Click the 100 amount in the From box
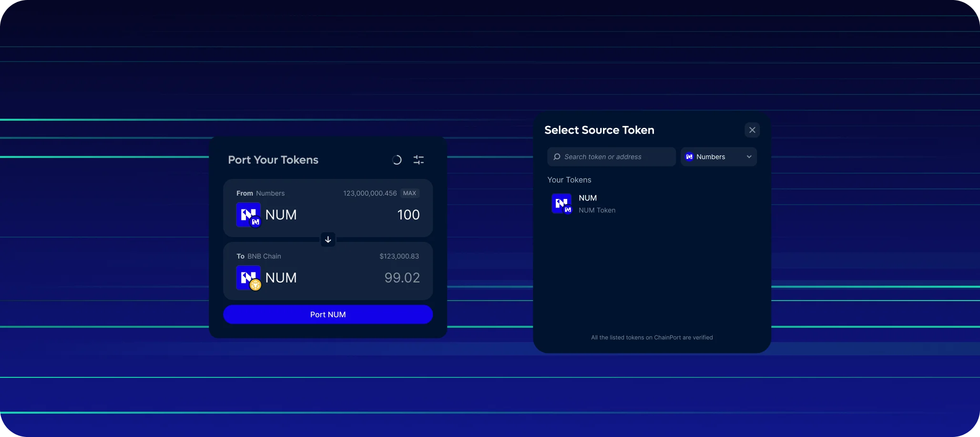 pyautogui.click(x=408, y=215)
